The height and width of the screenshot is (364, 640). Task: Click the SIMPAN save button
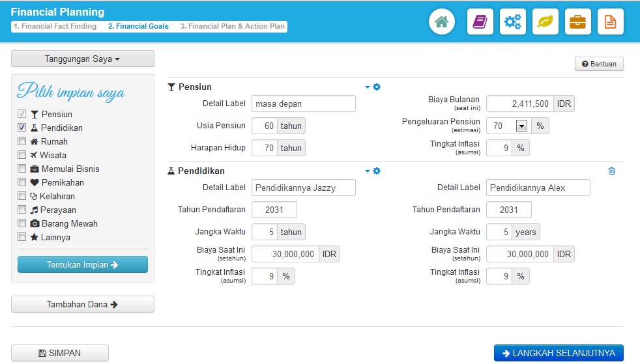(60, 353)
